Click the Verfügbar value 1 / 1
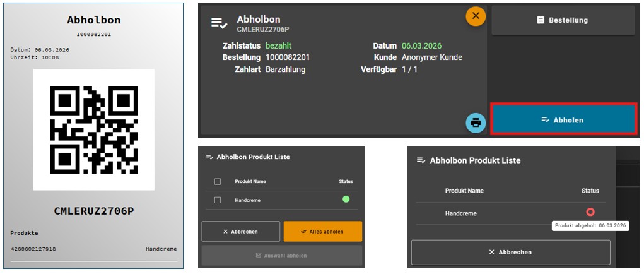This screenshot has width=644, height=274. 409,69
